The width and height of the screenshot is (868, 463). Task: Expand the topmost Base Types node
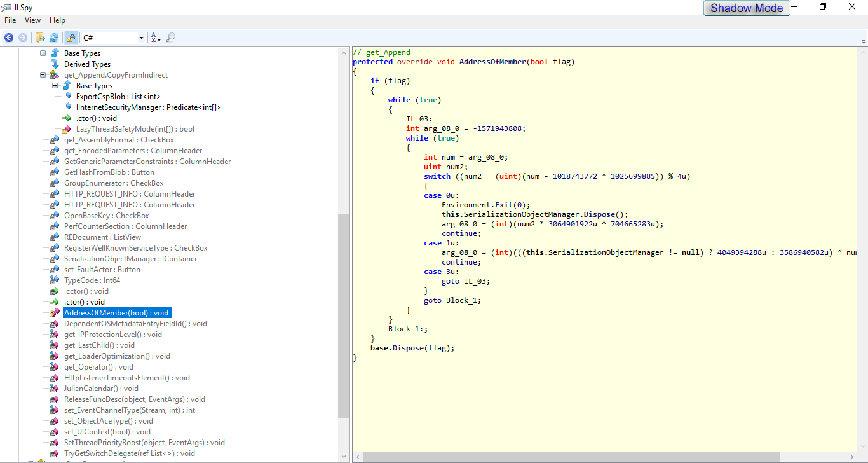[x=43, y=53]
